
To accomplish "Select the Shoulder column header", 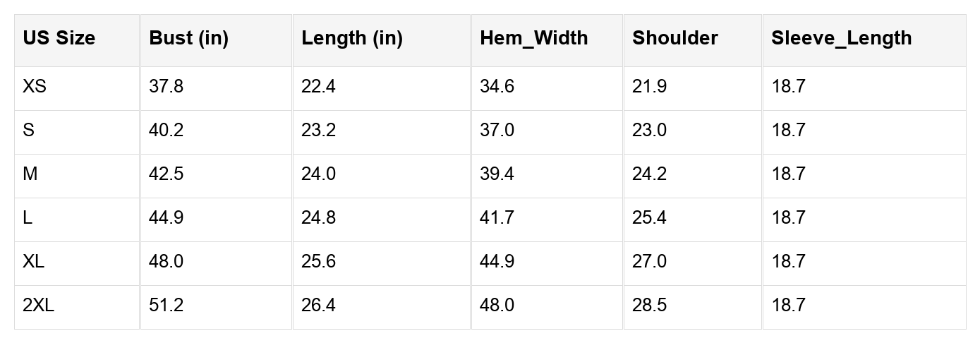I will click(674, 38).
